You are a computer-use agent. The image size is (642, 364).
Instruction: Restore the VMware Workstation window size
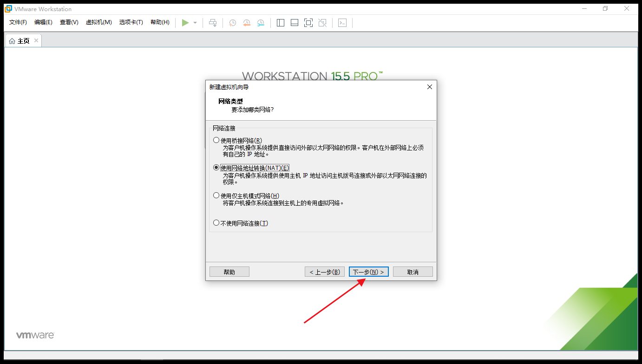[605, 9]
